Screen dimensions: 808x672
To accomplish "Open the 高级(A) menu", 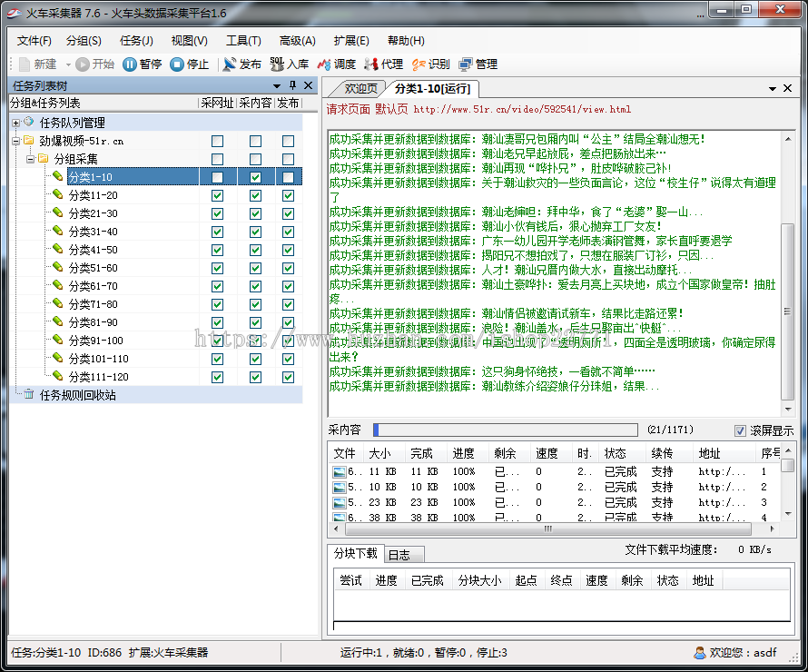I will (298, 41).
